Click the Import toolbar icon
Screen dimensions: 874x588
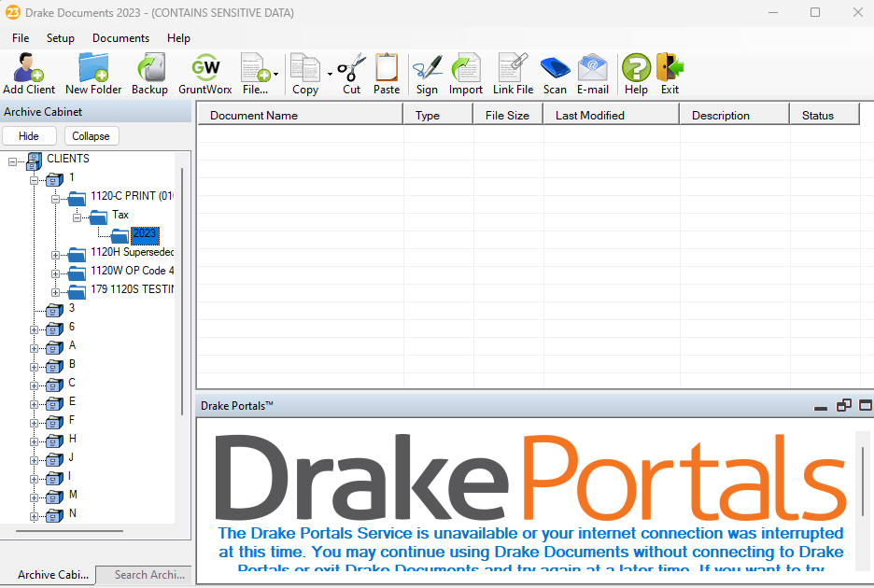click(466, 74)
